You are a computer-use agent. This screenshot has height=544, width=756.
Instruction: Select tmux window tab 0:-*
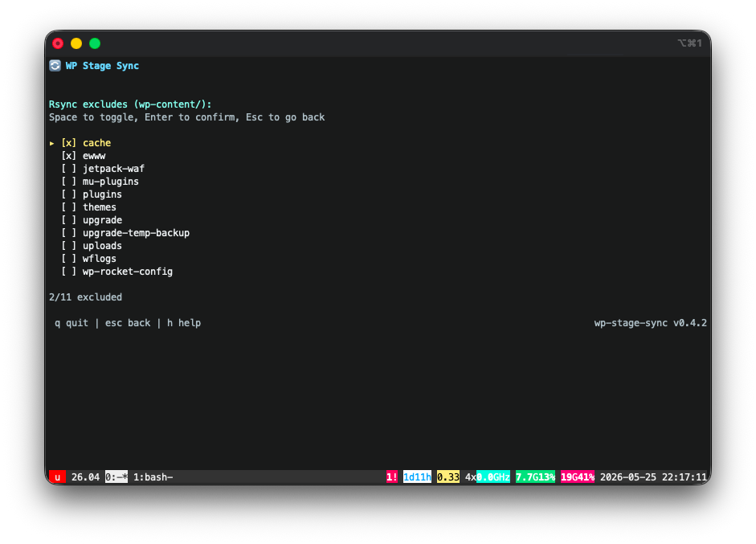click(116, 477)
